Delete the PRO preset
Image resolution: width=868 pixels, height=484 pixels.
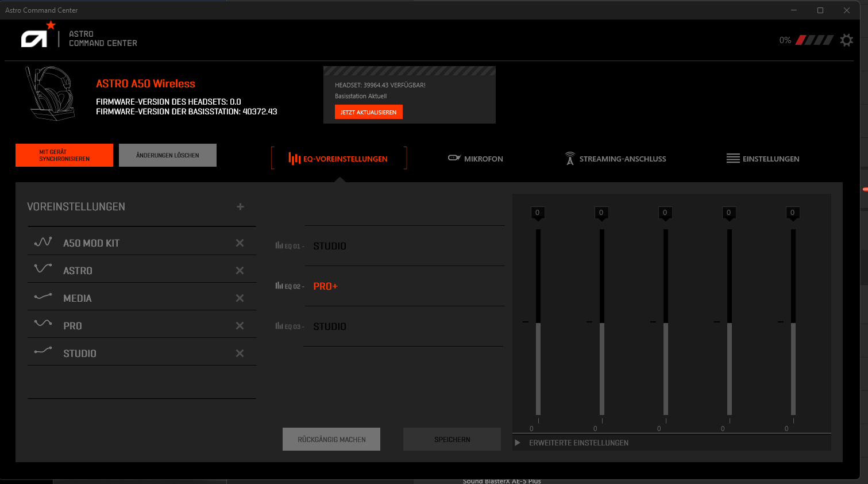tap(240, 326)
